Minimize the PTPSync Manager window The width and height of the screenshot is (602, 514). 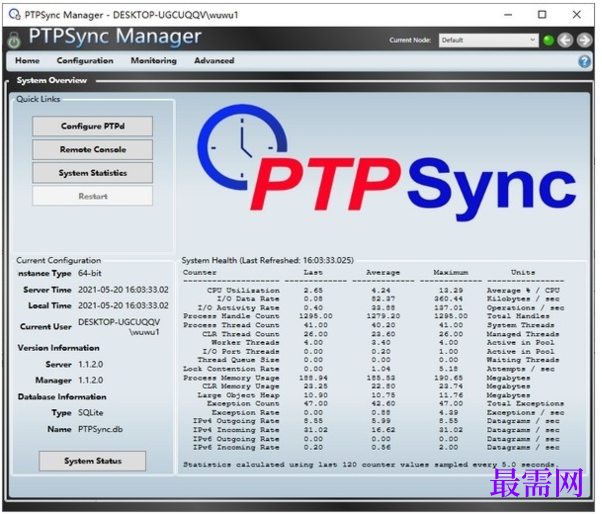pos(508,15)
